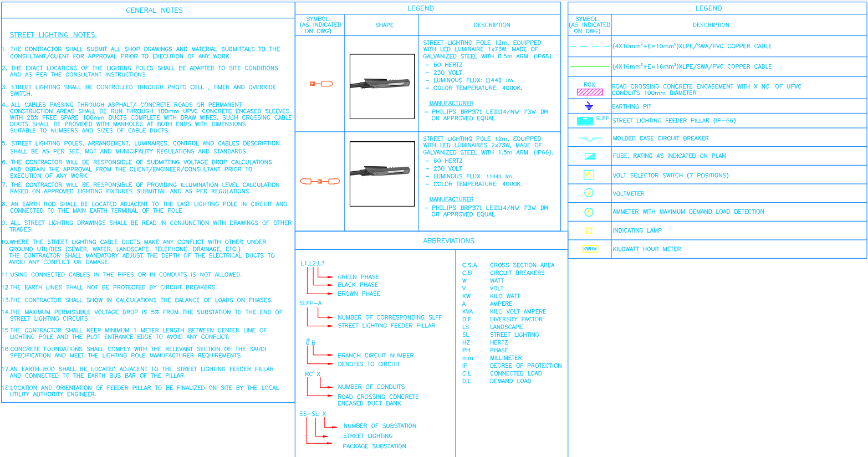This screenshot has height=457, width=868.
Task: Click the Volt Selector Switch VS box
Action: click(589, 175)
